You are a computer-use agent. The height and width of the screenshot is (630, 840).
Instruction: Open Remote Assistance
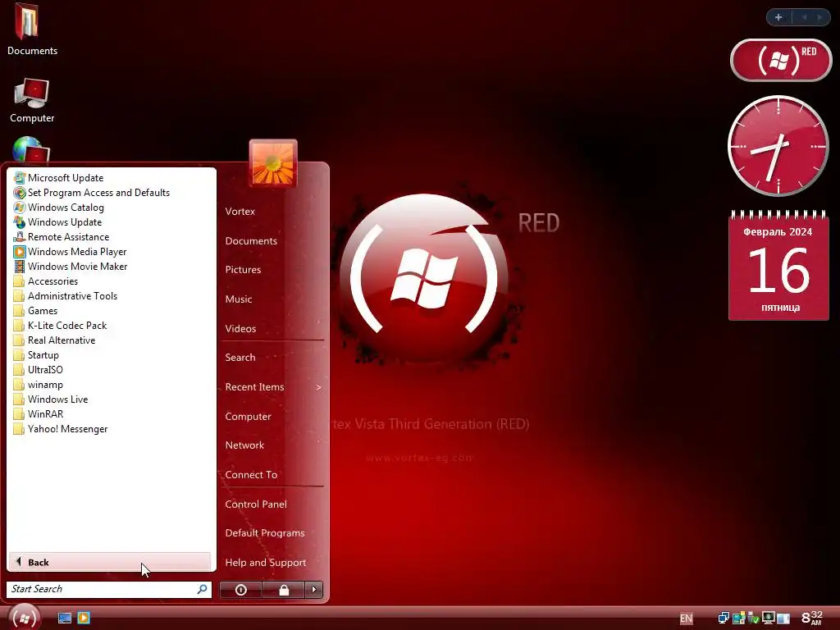click(x=61, y=237)
